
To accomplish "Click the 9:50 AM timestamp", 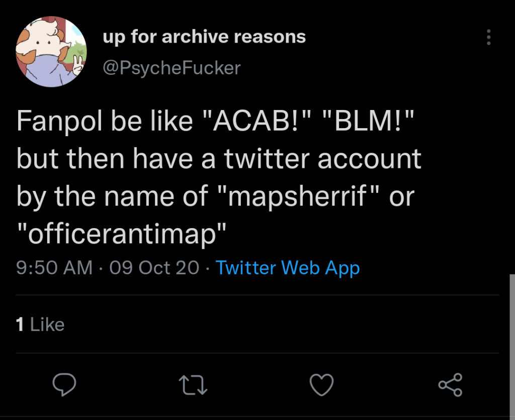I will point(54,268).
